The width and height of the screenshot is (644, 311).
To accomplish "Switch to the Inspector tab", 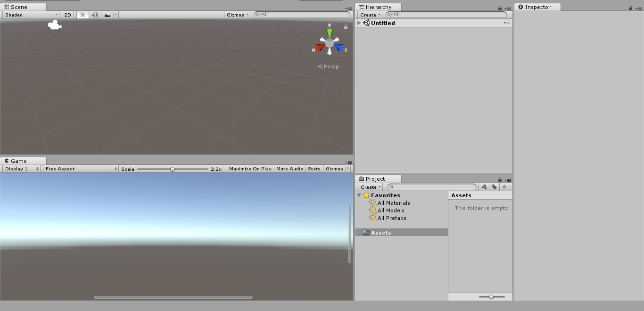I will (x=537, y=7).
